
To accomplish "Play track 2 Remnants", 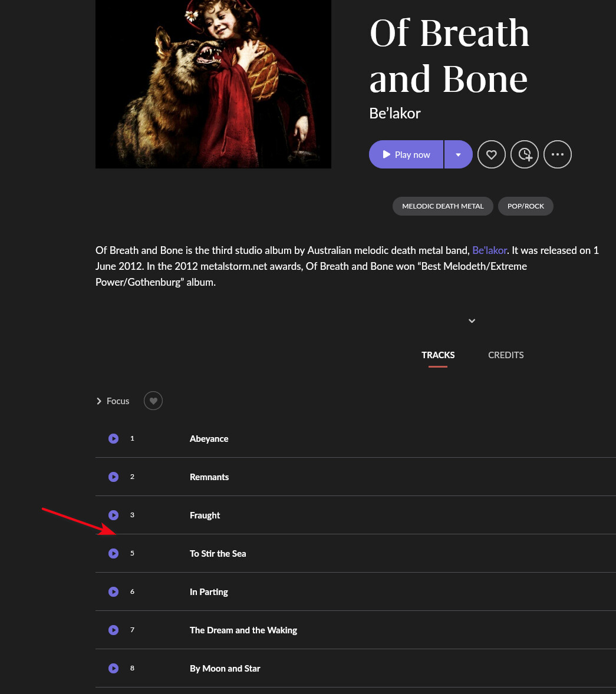I will (113, 477).
